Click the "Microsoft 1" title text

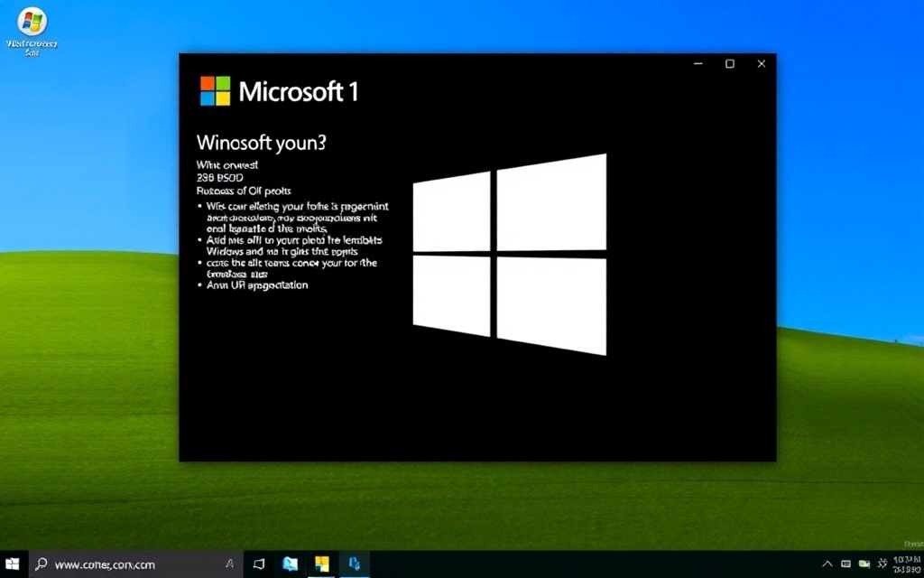point(299,91)
